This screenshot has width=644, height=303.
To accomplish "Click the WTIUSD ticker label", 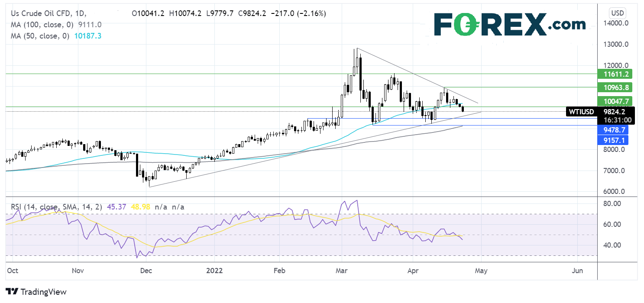I will coord(582,111).
